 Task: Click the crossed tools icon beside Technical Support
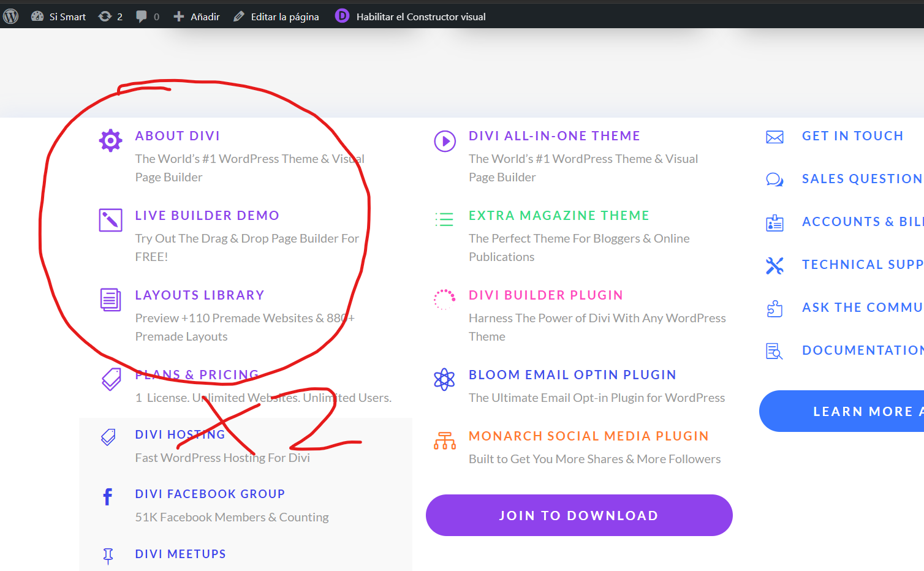coord(774,265)
